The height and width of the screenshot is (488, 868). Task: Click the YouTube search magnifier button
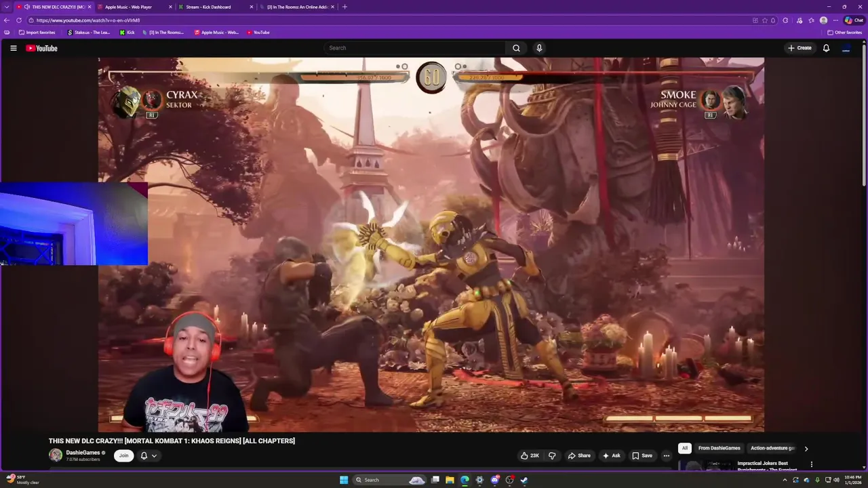[x=516, y=48]
